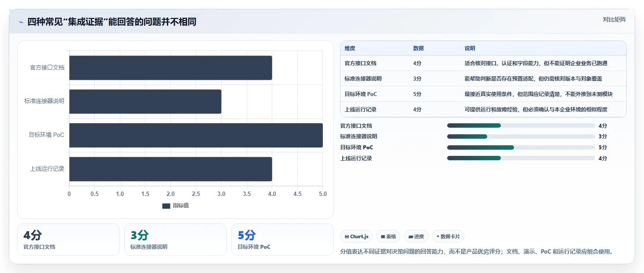
Task: Click the 官方接口文档 progress bar
Action: (521, 125)
